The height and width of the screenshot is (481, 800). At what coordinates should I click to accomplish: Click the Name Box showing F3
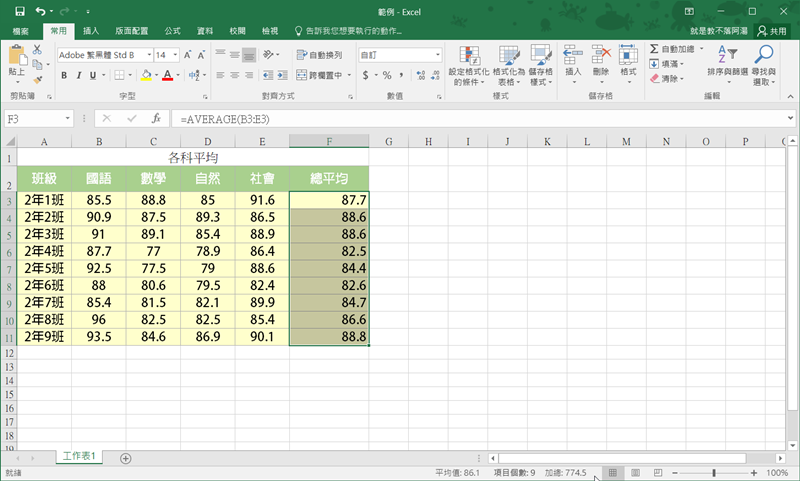[35, 118]
